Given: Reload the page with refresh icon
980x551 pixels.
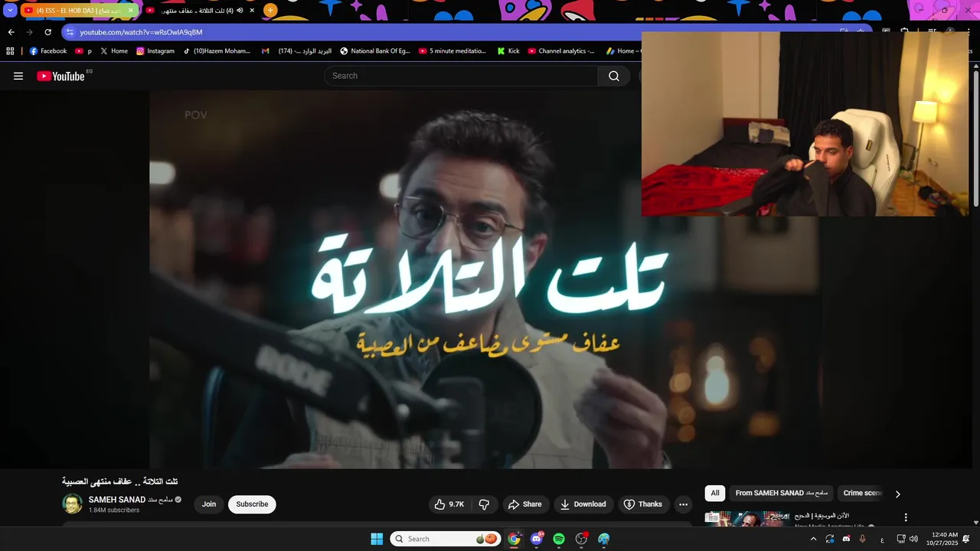Looking at the screenshot, I should click(47, 32).
